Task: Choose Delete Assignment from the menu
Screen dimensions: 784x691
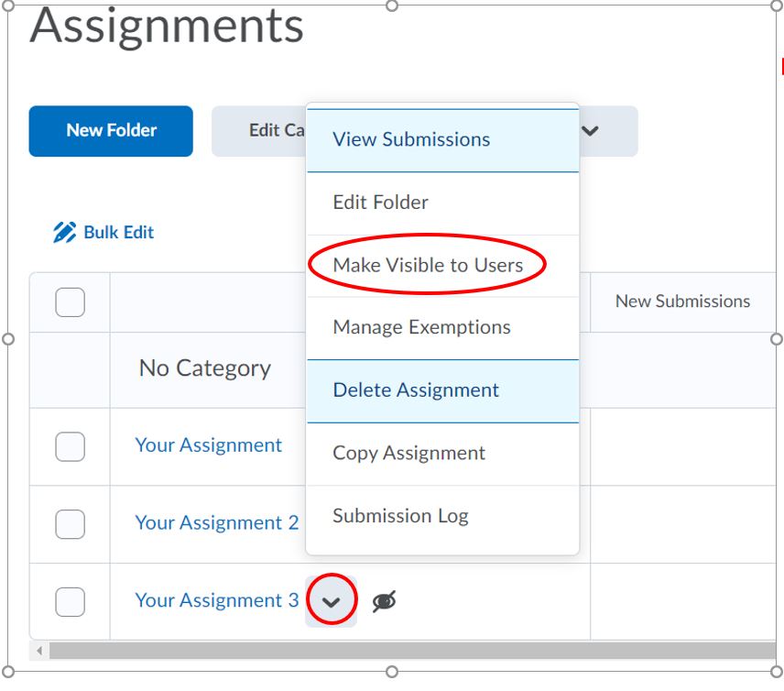Action: (x=416, y=390)
